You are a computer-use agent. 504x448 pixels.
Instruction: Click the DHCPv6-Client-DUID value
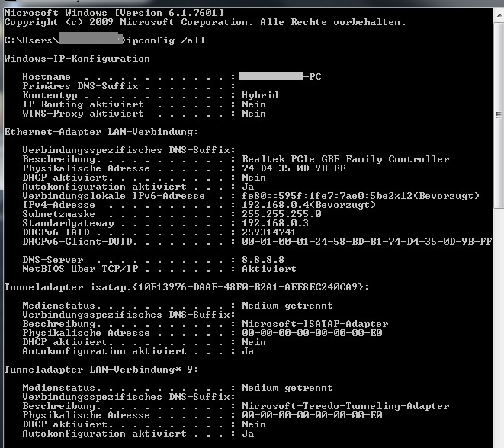click(367, 242)
